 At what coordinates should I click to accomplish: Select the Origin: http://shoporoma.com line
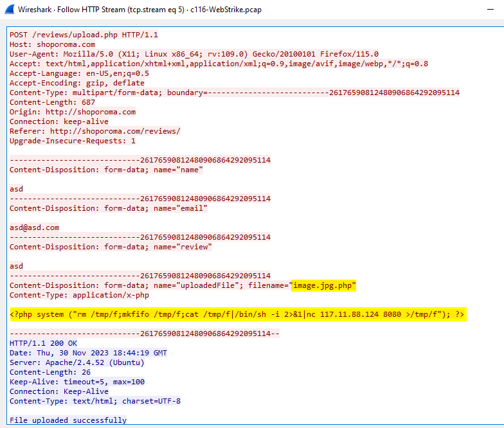coord(72,112)
